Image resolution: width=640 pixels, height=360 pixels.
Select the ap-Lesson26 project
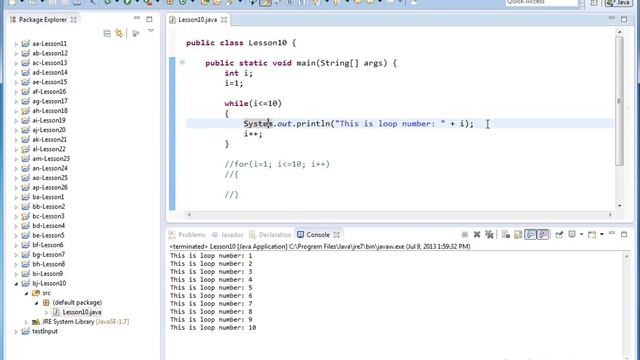[50, 187]
